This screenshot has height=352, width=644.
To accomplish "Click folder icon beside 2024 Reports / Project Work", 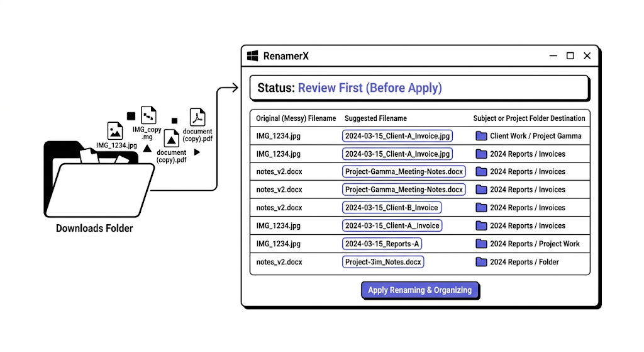I will pyautogui.click(x=481, y=244).
